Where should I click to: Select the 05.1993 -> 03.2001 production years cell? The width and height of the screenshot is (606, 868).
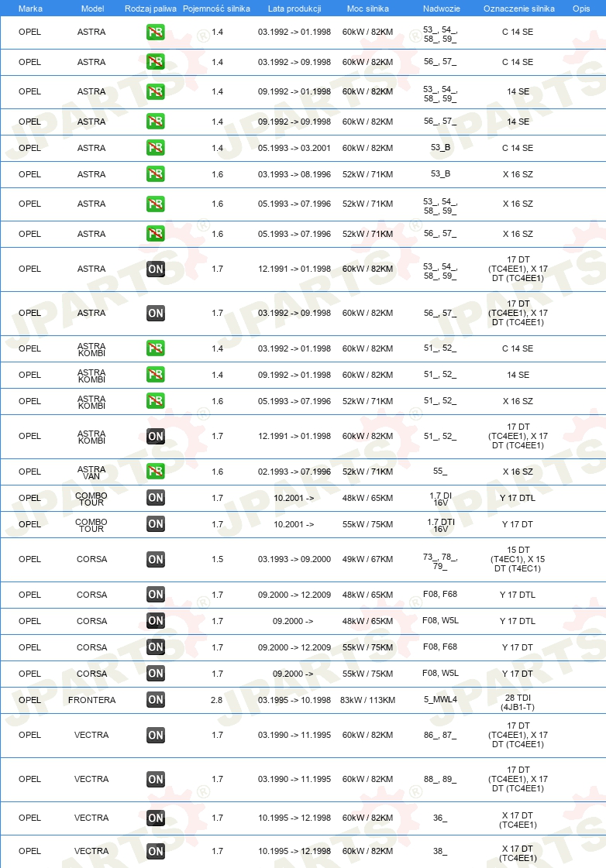click(x=294, y=149)
